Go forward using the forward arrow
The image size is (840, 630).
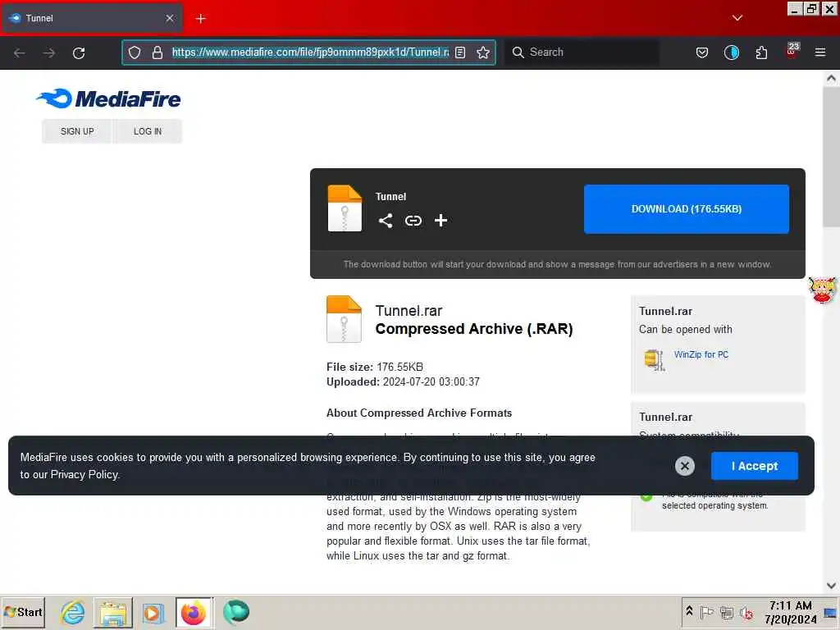click(48, 52)
